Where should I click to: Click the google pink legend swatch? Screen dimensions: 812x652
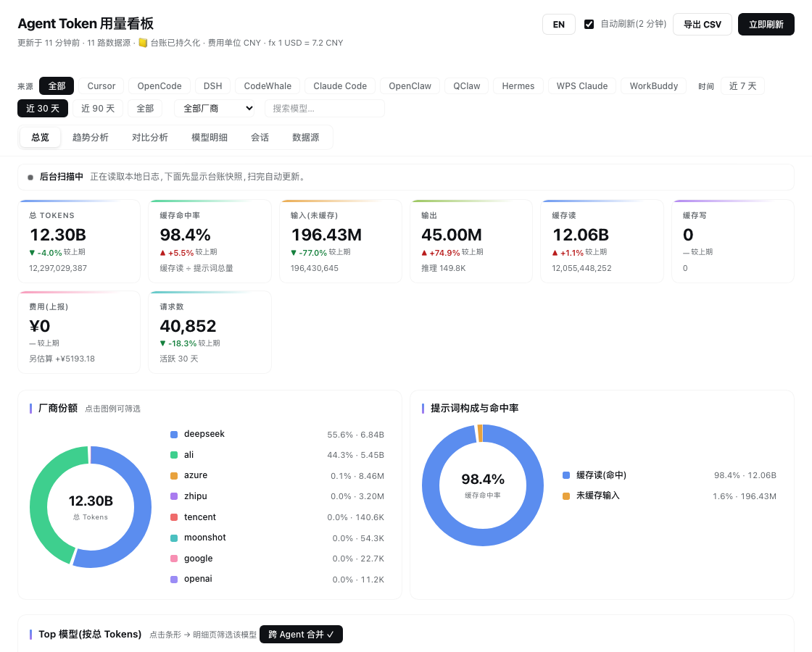coord(174,559)
